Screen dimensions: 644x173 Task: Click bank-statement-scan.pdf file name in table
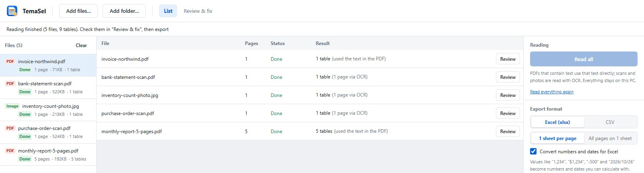coord(128,77)
